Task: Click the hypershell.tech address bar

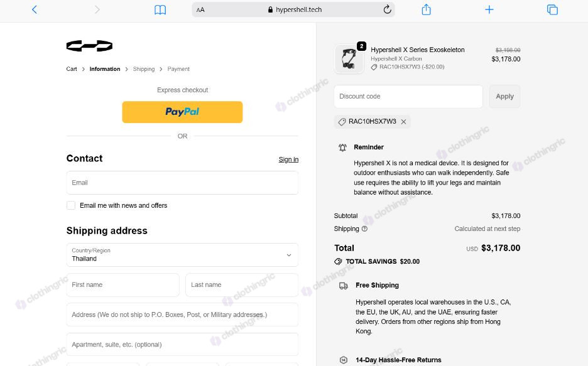Action: [293, 10]
